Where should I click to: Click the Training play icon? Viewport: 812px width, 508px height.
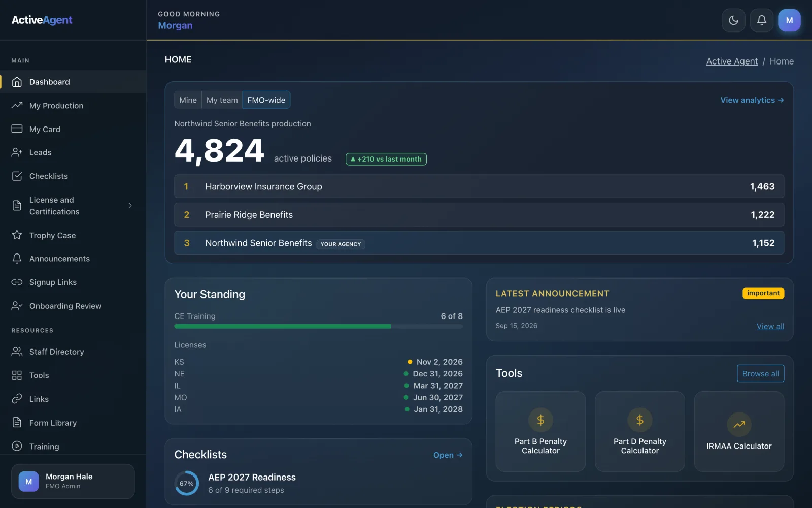click(17, 446)
